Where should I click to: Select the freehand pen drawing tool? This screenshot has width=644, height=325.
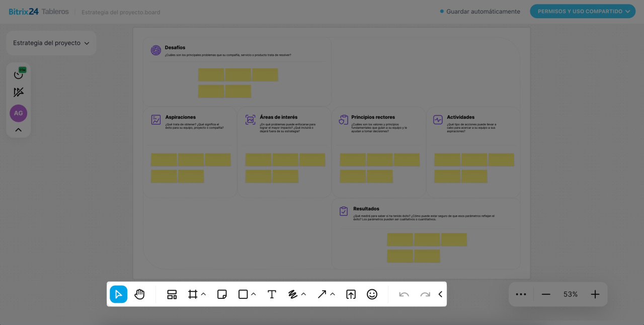point(293,294)
